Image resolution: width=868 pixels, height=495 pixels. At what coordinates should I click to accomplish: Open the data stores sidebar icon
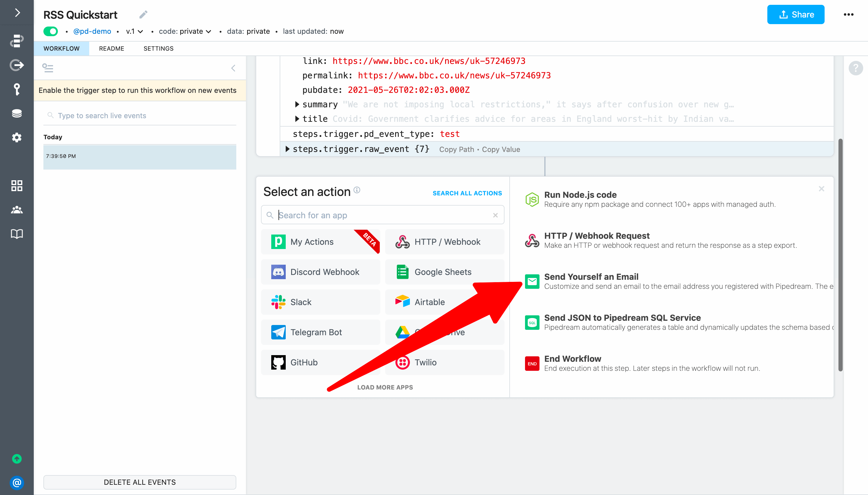point(17,113)
